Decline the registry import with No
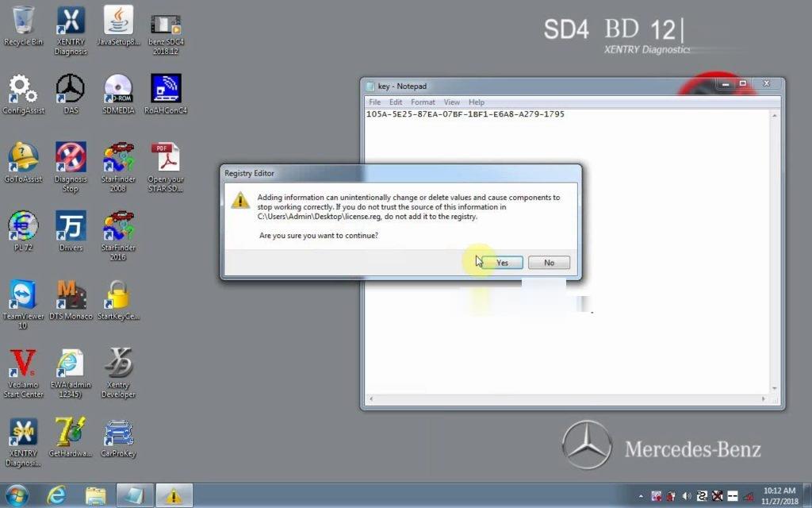The height and width of the screenshot is (508, 812). (x=549, y=263)
